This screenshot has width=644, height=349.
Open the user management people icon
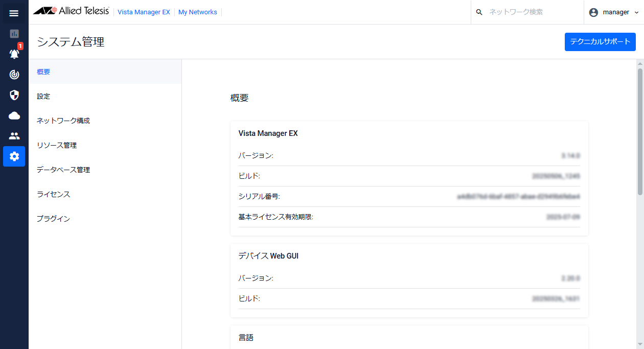pos(14,136)
